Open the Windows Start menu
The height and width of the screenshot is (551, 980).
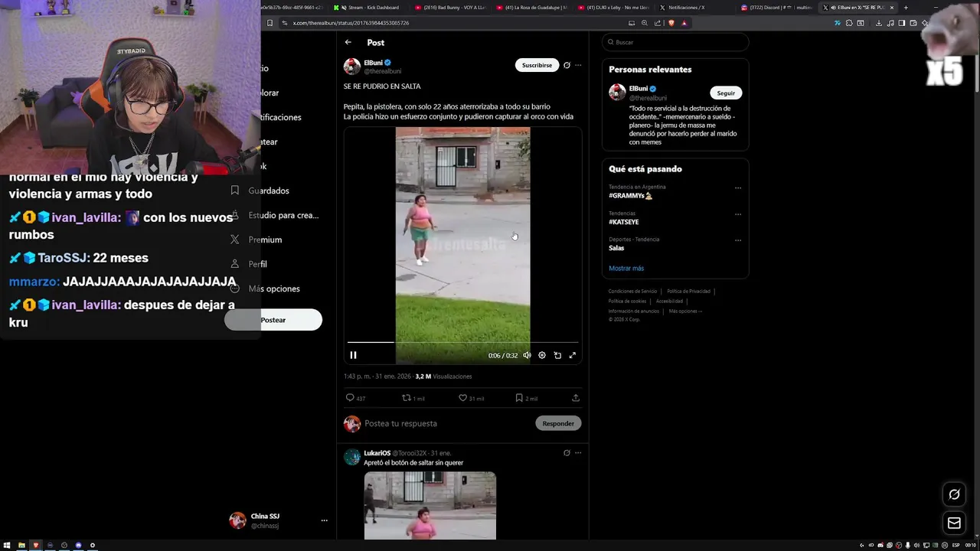[7, 545]
